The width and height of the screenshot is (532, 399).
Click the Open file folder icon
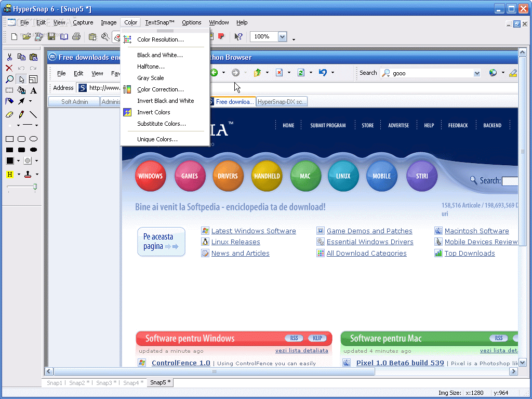[x=26, y=36]
